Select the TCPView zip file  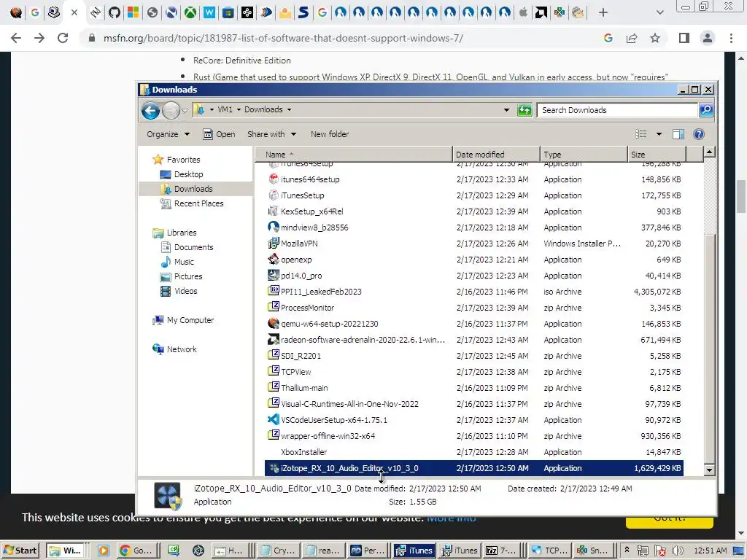295,372
